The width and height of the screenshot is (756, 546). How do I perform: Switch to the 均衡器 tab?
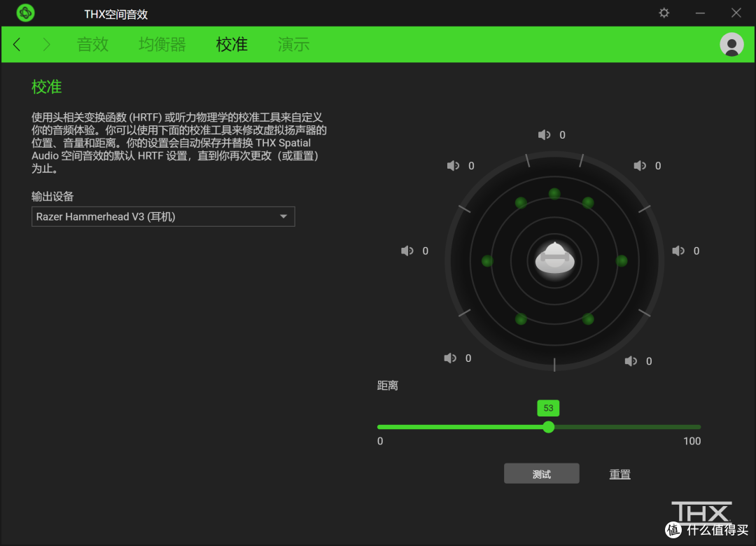tap(162, 44)
